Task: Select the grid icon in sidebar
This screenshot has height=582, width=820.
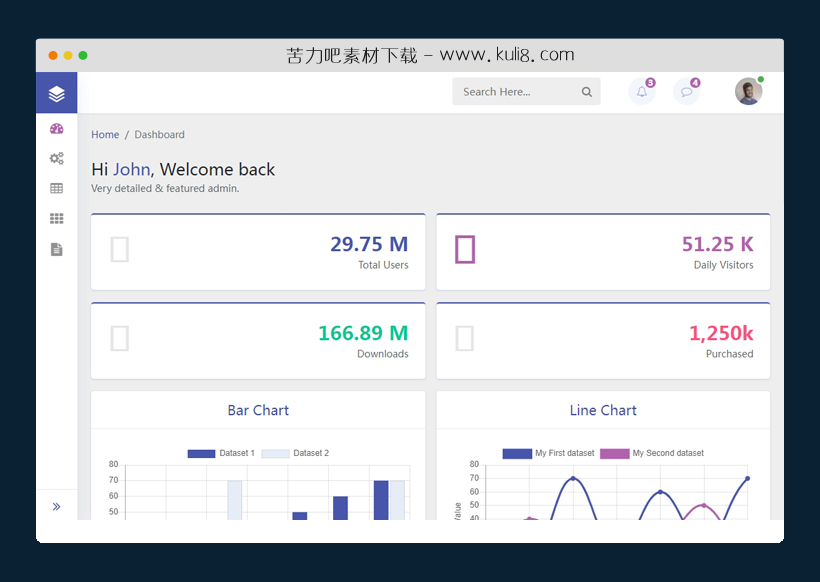Action: (56, 218)
